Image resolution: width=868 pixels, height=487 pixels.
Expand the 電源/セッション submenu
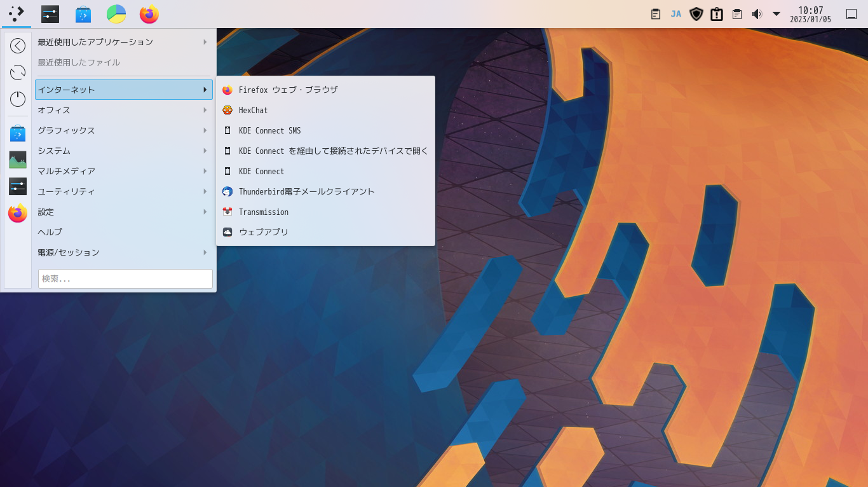124,252
